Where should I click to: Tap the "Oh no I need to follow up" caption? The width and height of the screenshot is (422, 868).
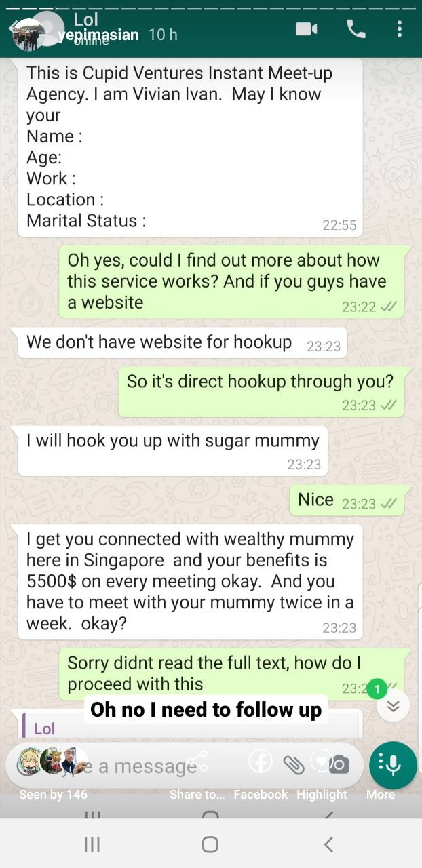(206, 709)
